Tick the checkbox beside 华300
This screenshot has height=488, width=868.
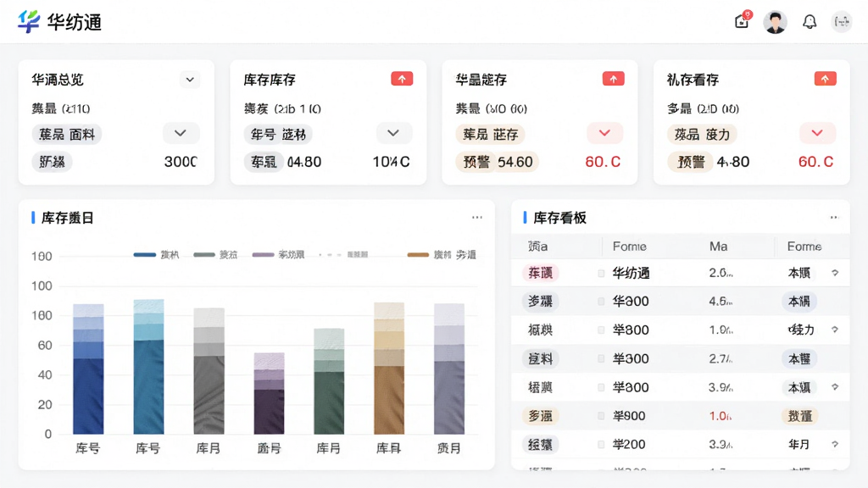(601, 302)
